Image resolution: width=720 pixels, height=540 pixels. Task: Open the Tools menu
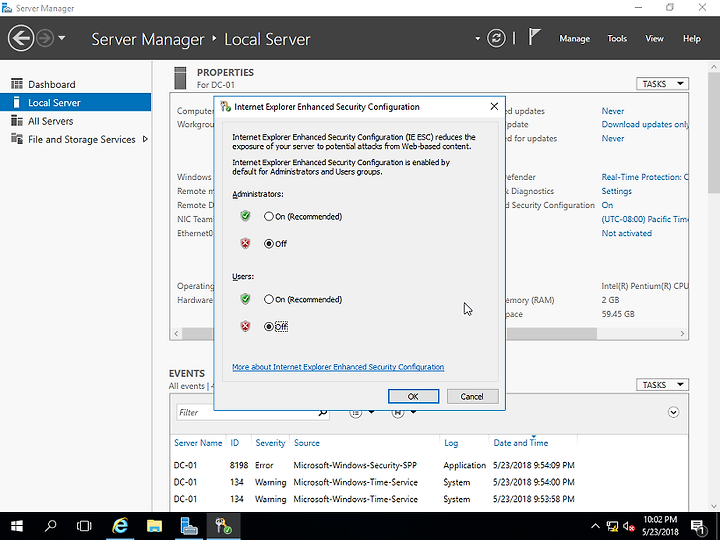pyautogui.click(x=617, y=39)
